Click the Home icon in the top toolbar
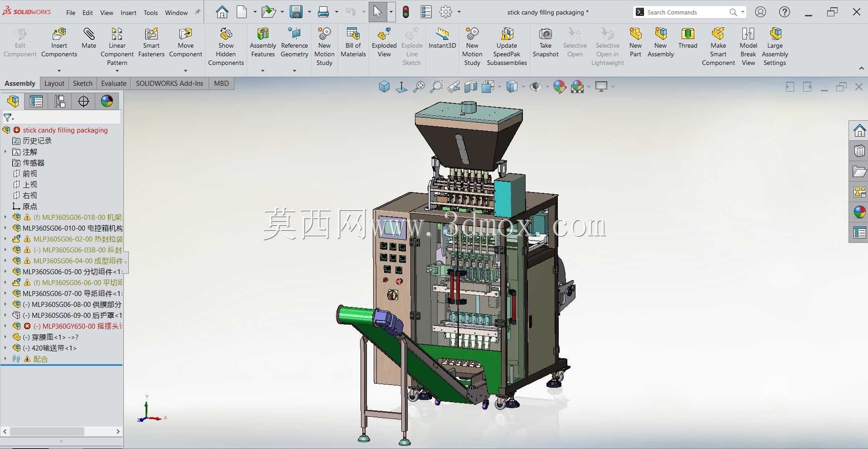 coord(222,12)
